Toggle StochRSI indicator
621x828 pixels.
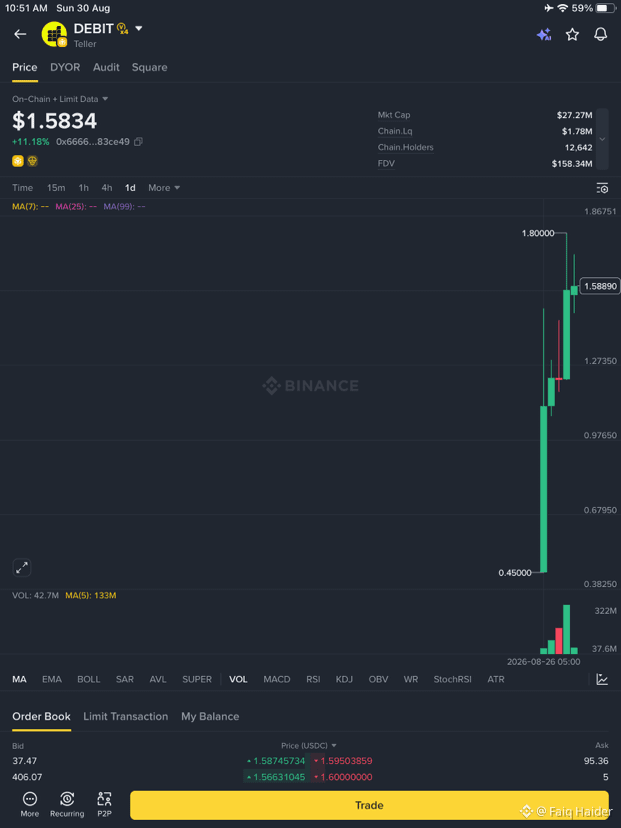[x=453, y=680]
